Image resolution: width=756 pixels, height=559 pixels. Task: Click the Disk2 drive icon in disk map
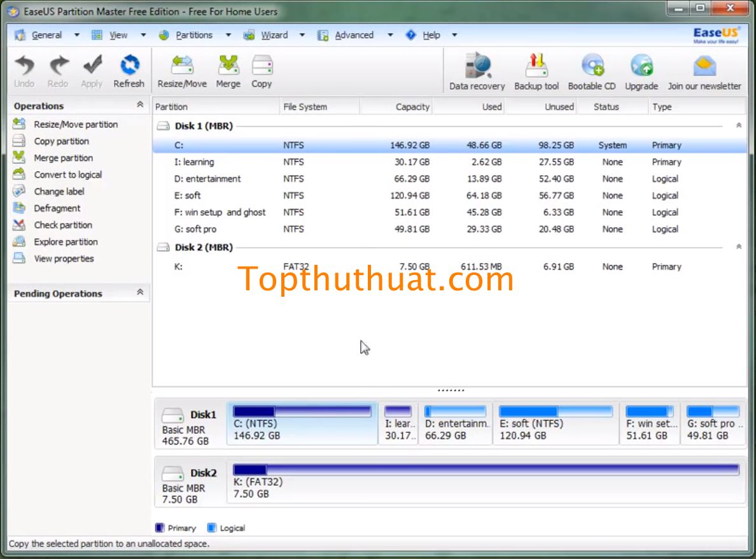[x=172, y=473]
